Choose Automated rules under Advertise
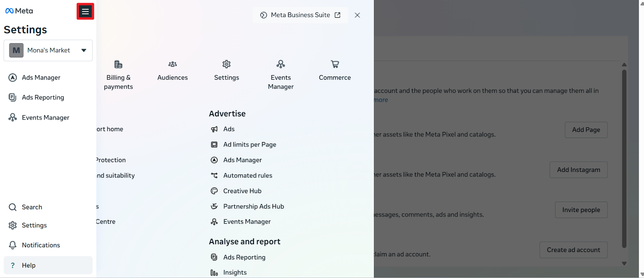The height and width of the screenshot is (278, 644). coord(248,175)
